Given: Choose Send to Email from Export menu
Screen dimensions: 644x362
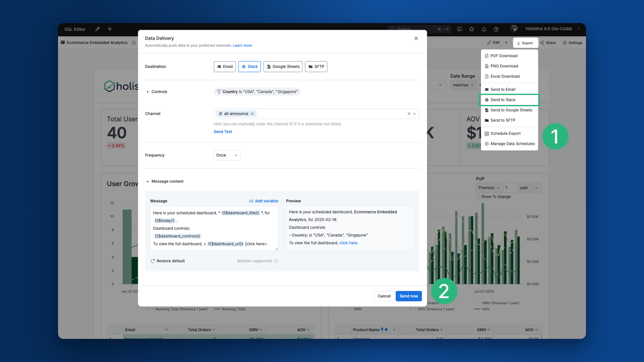Looking at the screenshot, I should tap(509, 89).
